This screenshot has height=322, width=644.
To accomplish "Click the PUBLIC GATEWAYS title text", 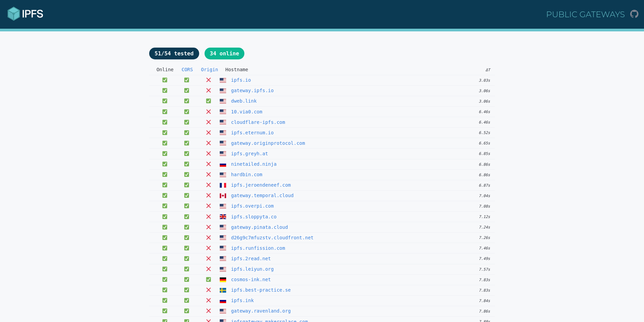I will [x=585, y=14].
